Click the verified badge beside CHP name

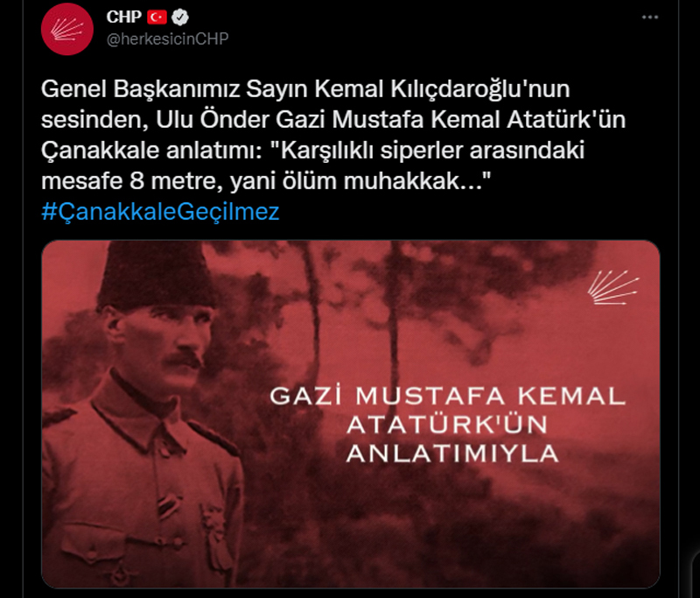point(180,18)
